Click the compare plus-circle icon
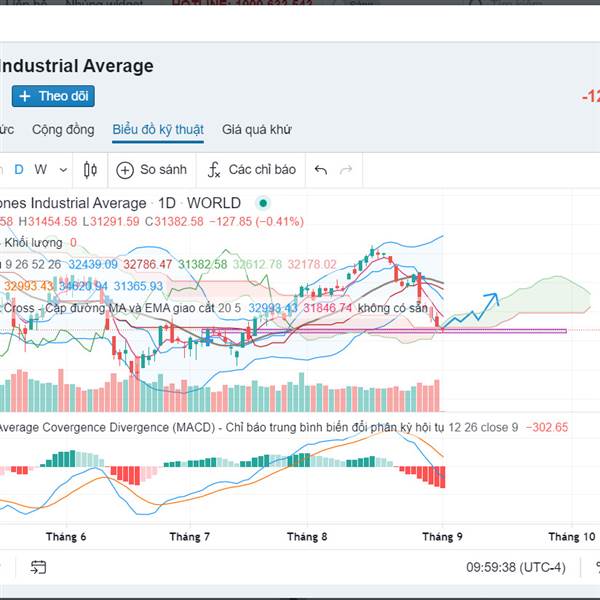This screenshot has height=600, width=600. click(125, 170)
